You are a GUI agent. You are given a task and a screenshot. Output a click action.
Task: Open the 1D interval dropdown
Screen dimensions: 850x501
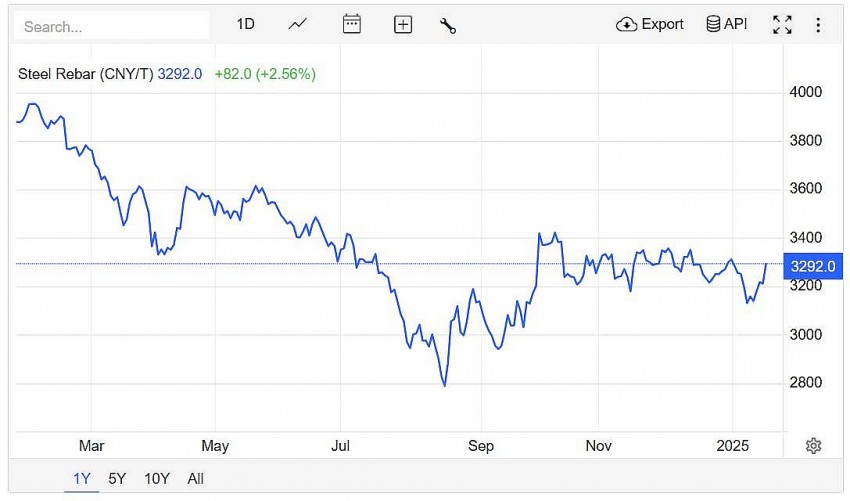click(x=246, y=24)
